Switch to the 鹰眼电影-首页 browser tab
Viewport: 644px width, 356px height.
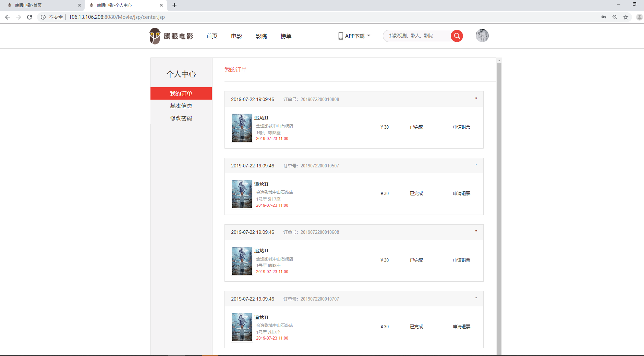coord(38,5)
